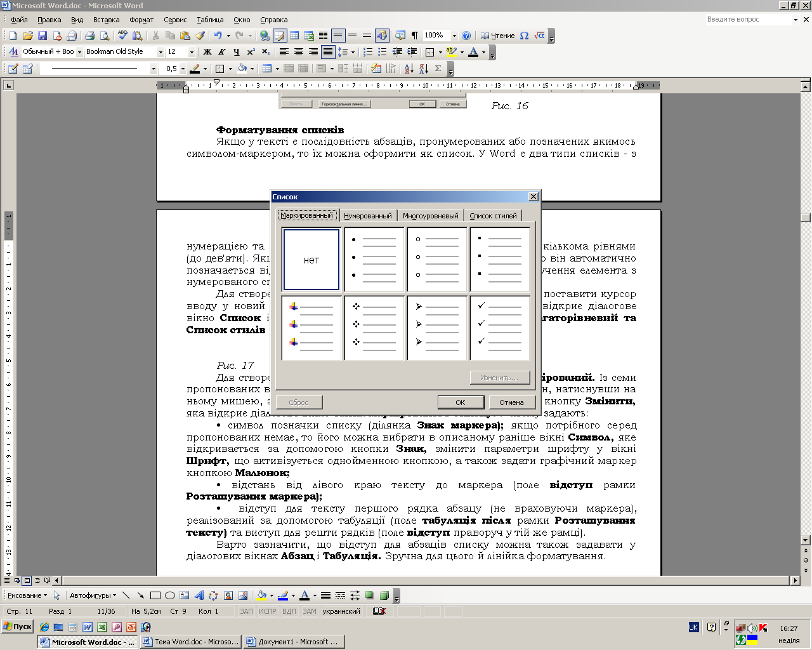Screen dimensions: 812x650
Task: Click the Omega symbol icon
Action: [524, 36]
